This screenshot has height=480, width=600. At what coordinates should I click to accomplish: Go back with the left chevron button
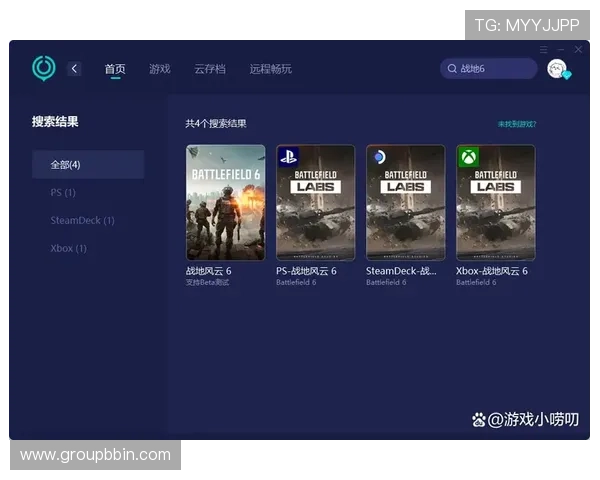tap(74, 69)
